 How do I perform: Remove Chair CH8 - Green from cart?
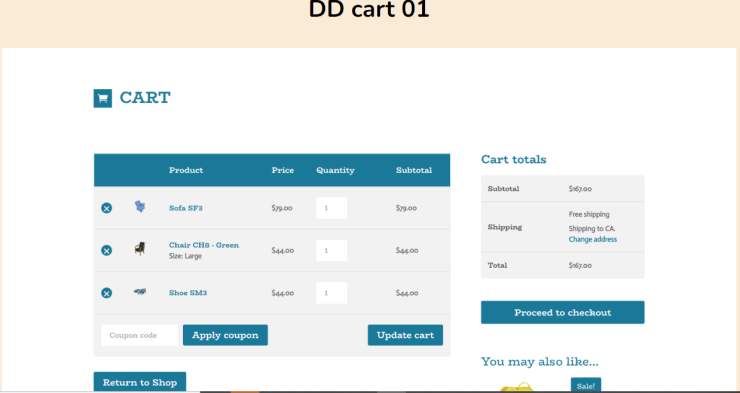[107, 251]
